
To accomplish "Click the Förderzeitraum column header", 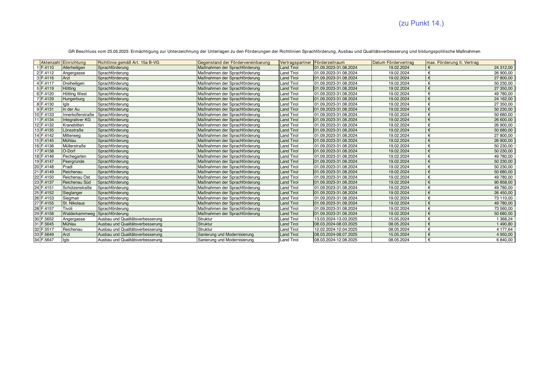I will click(x=329, y=63).
